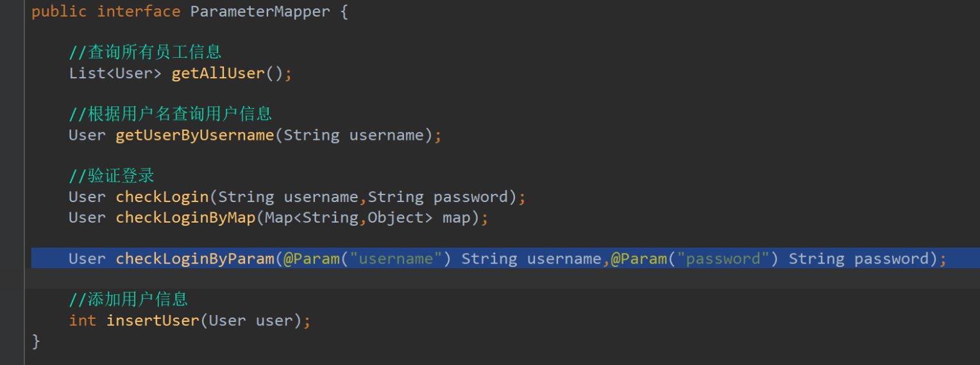The height and width of the screenshot is (365, 980).
Task: Click the closing brace of the interface
Action: (36, 341)
